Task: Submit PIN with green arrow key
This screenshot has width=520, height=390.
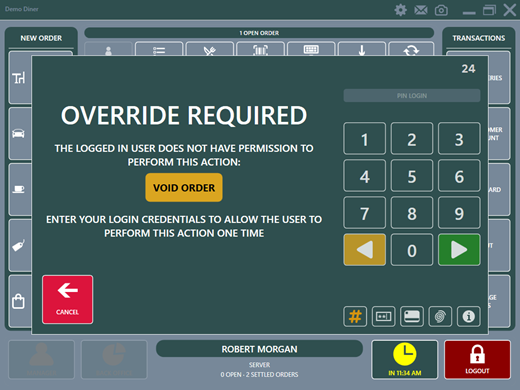Action: [x=459, y=250]
